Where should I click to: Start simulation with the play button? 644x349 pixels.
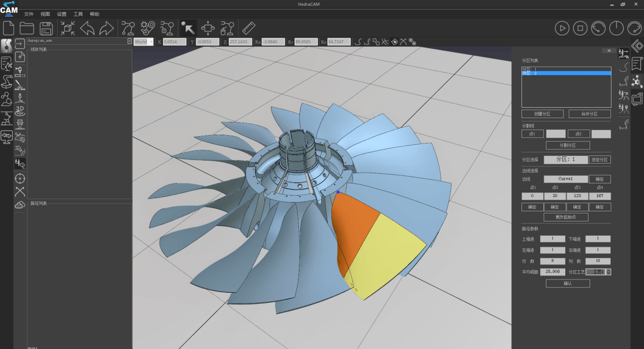pyautogui.click(x=562, y=28)
